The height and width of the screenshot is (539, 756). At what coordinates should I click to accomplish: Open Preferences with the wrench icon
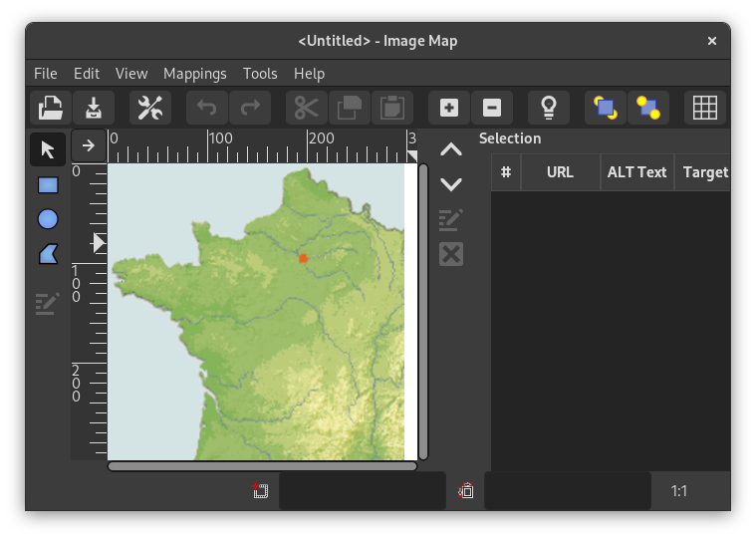tap(150, 108)
